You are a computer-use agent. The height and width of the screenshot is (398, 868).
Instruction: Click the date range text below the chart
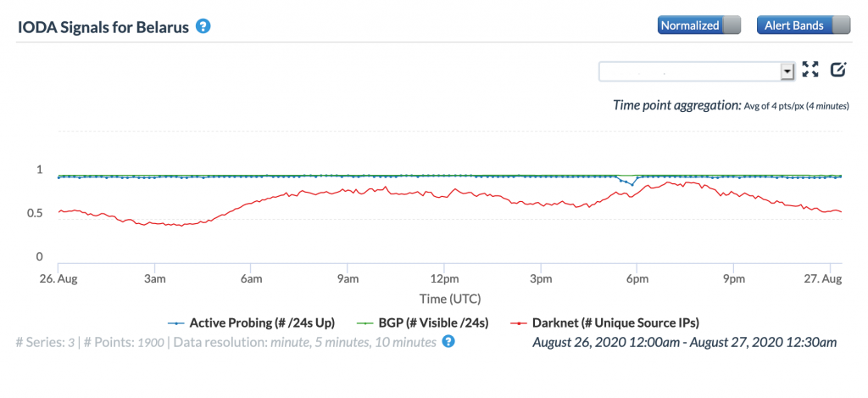(684, 342)
